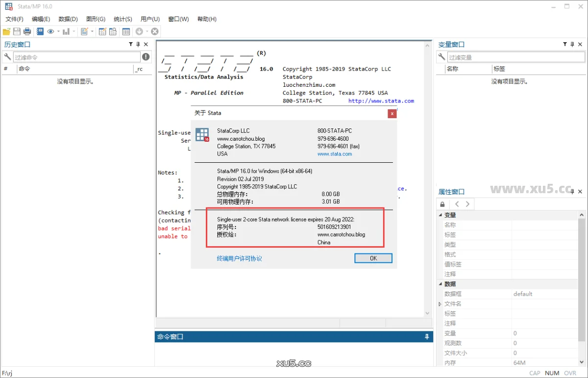Open the Data Editor (Browse) icon
588x378 pixels.
pos(113,31)
